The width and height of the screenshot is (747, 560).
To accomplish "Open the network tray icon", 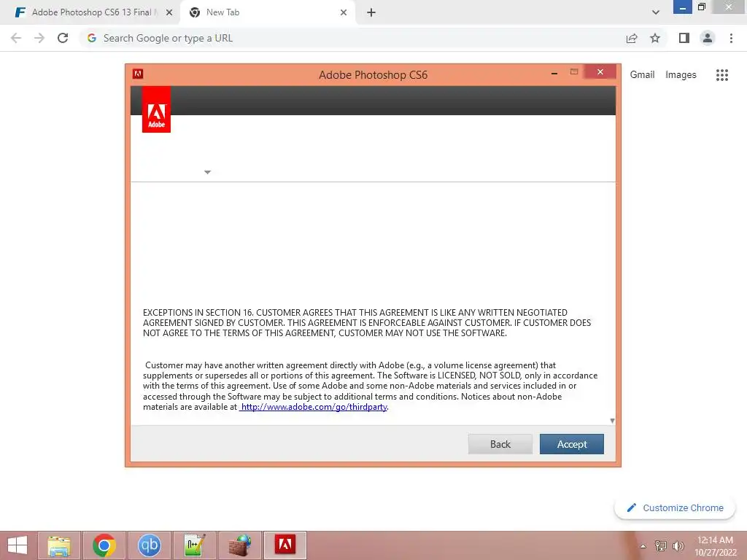I will pos(661,545).
